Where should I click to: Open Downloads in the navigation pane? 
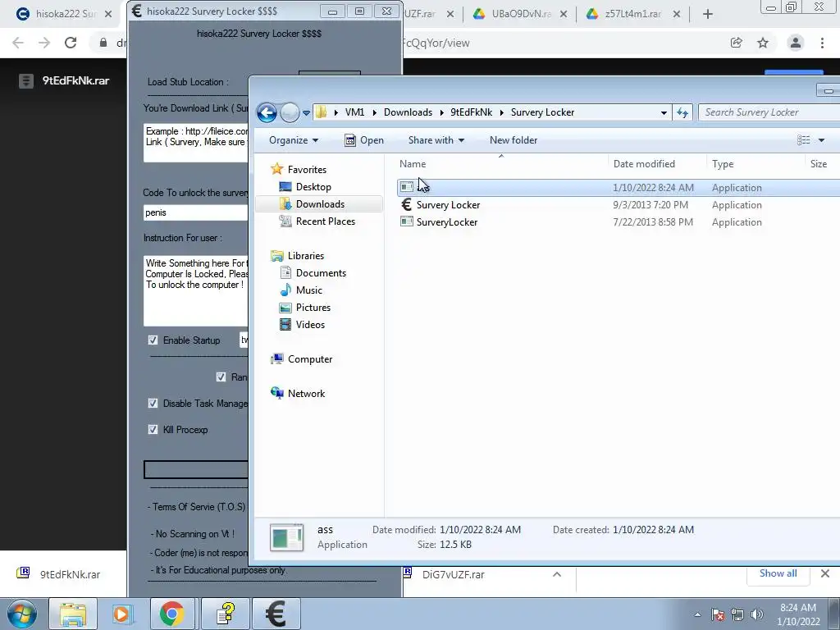[320, 204]
